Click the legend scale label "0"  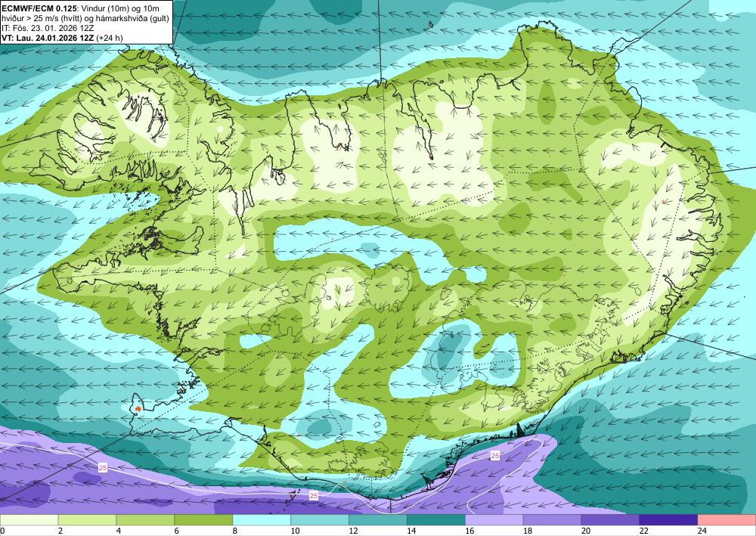[x=2, y=531]
